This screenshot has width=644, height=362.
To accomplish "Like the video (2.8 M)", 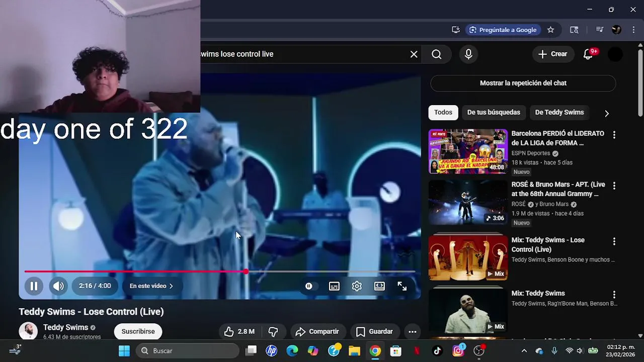I will (239, 332).
